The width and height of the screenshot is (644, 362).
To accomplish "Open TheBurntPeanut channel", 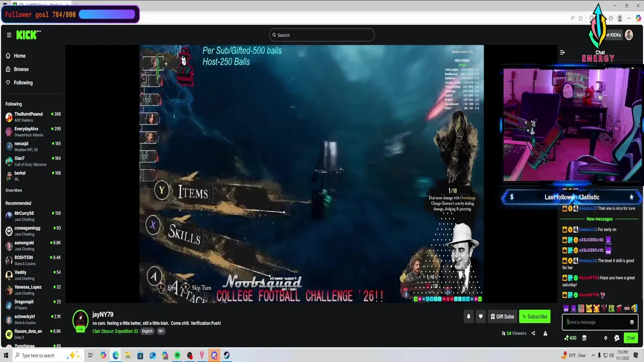I will click(33, 117).
